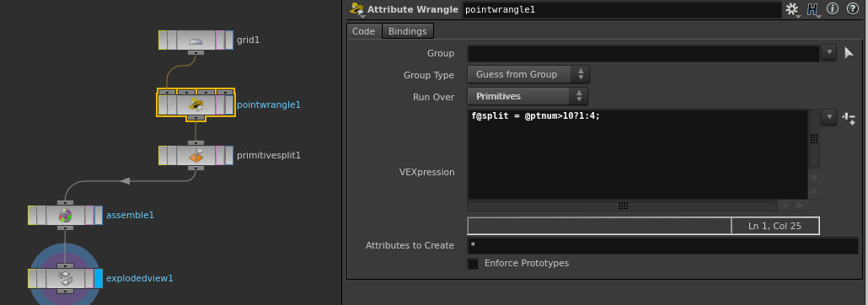Toggle display flag on grid1
This screenshot has height=305, width=868.
(229, 40)
